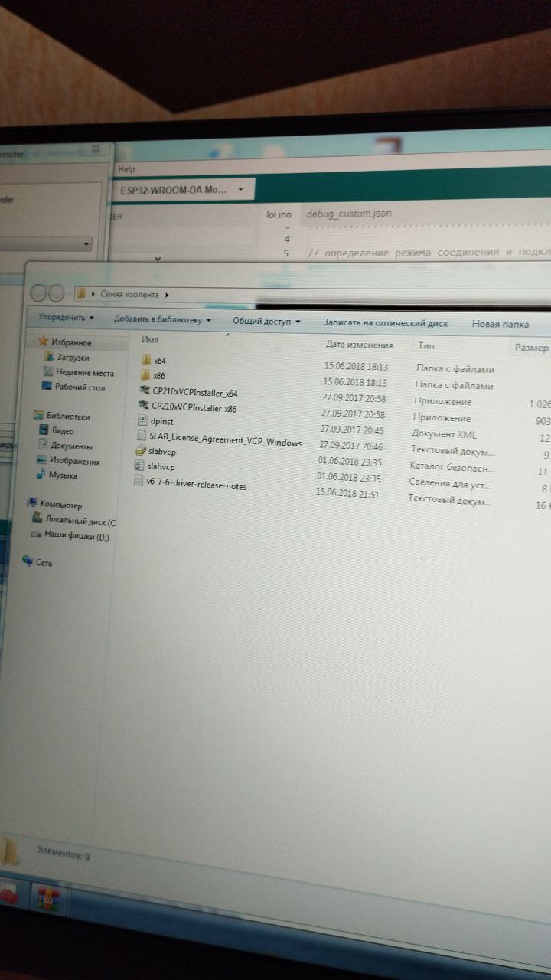The width and height of the screenshot is (551, 980).
Task: Sort by the Тип column header
Action: coord(426,346)
